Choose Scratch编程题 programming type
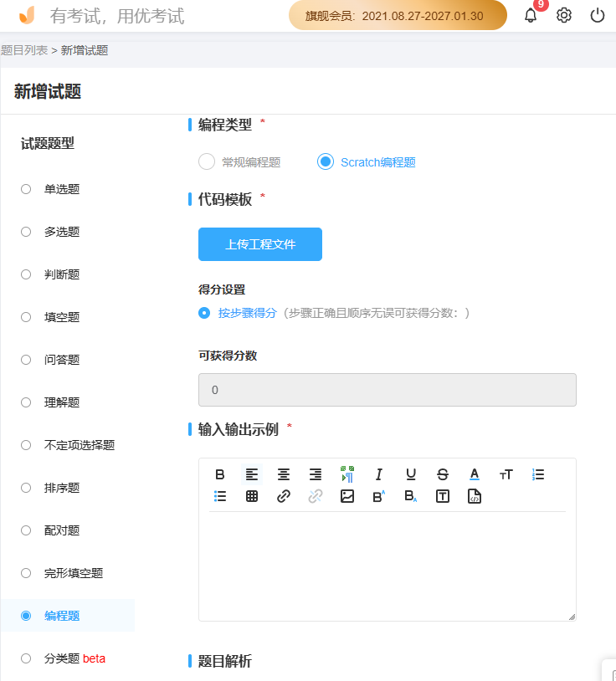This screenshot has height=681, width=616. [x=367, y=162]
